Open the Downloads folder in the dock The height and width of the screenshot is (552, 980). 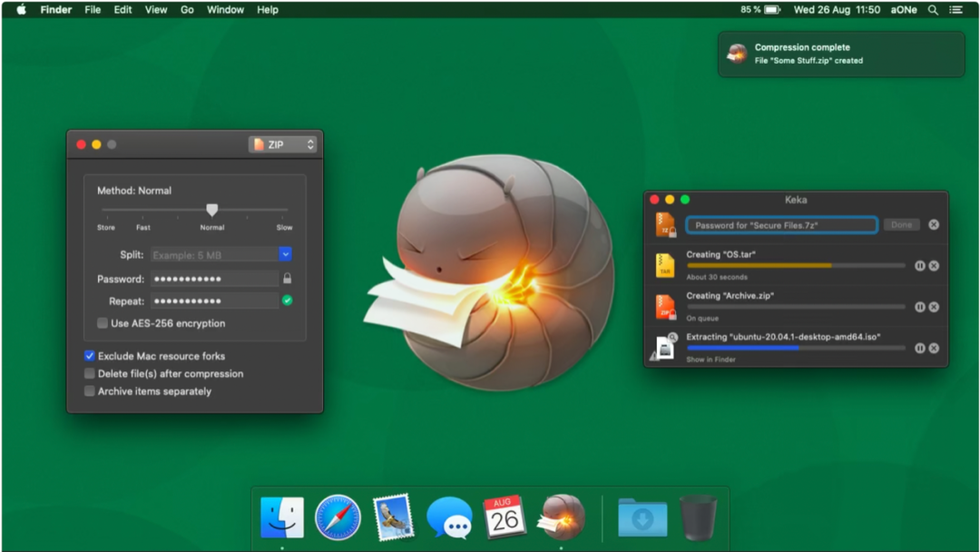[x=642, y=517]
